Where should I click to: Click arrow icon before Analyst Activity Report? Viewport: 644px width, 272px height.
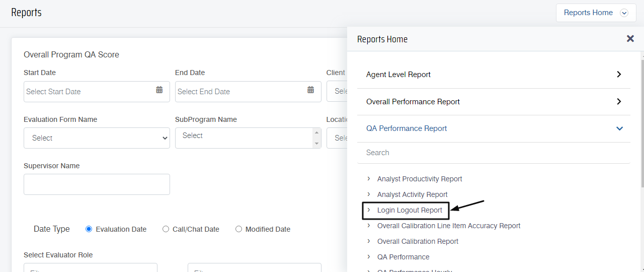[369, 194]
